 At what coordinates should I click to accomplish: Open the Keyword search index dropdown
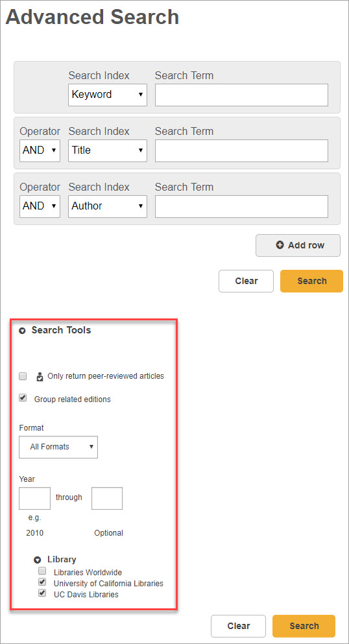[108, 95]
